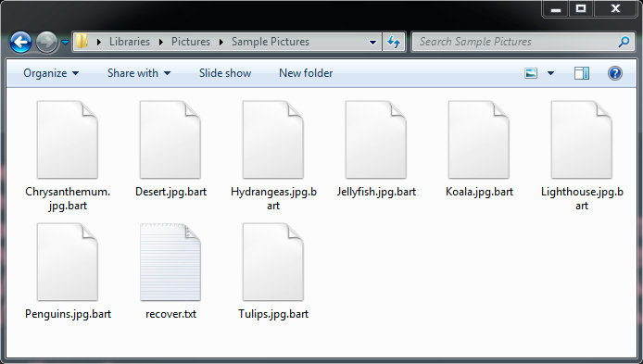Open the Share with menu
Screen dimensions: 643x364
tap(139, 73)
